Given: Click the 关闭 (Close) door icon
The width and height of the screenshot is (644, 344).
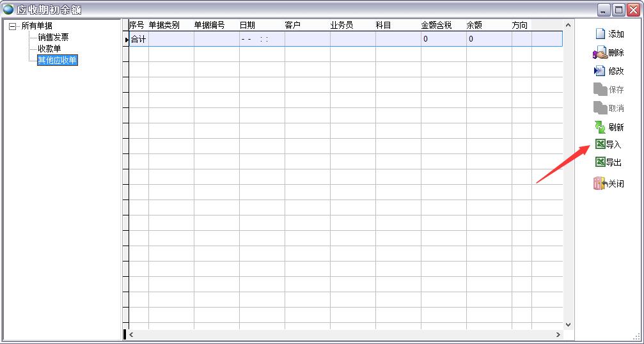Looking at the screenshot, I should (600, 184).
